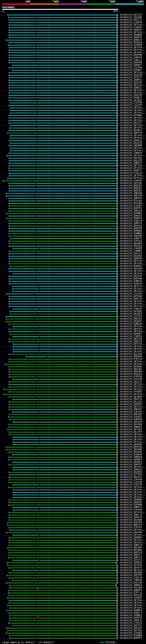Click the 497 query length marker

pos(115,11)
